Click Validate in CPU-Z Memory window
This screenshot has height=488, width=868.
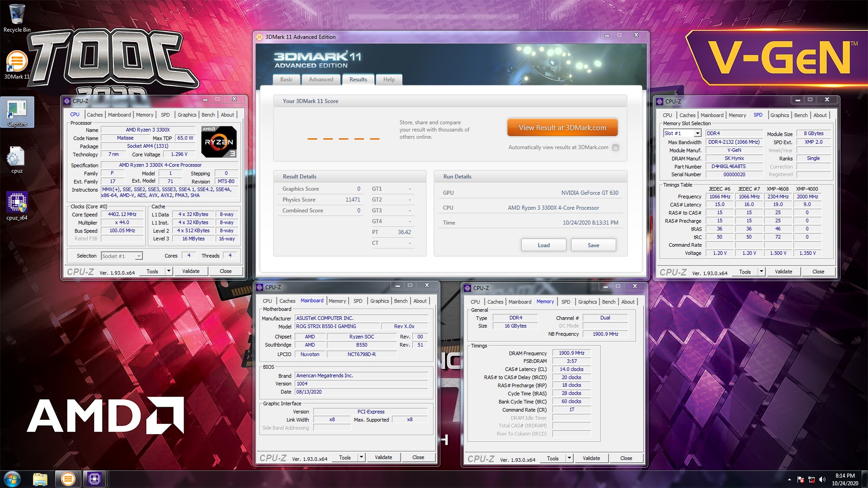coord(591,458)
